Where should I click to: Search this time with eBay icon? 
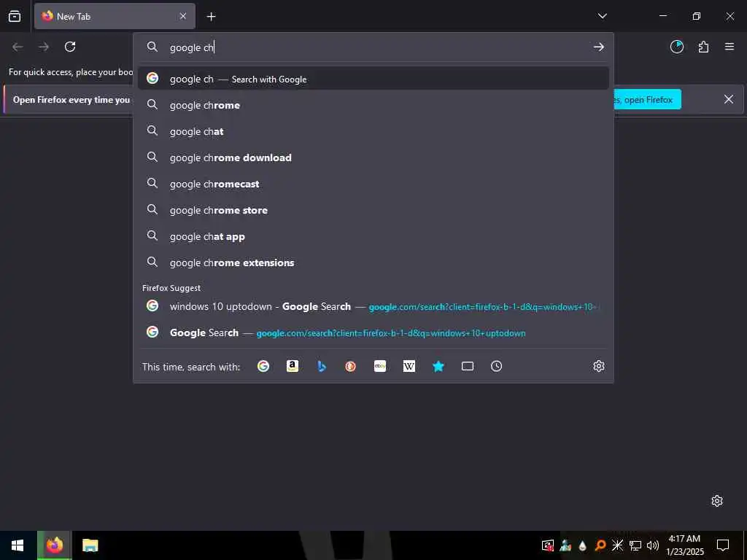tap(379, 366)
